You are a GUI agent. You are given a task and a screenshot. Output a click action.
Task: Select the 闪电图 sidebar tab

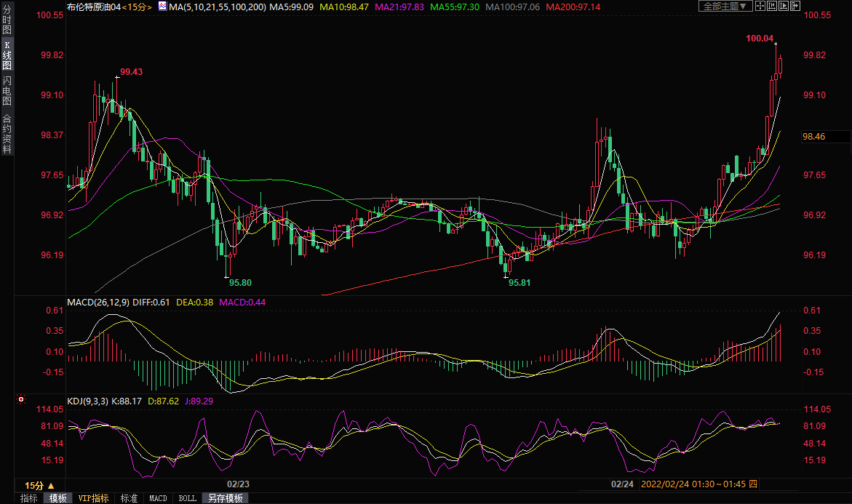click(7, 89)
